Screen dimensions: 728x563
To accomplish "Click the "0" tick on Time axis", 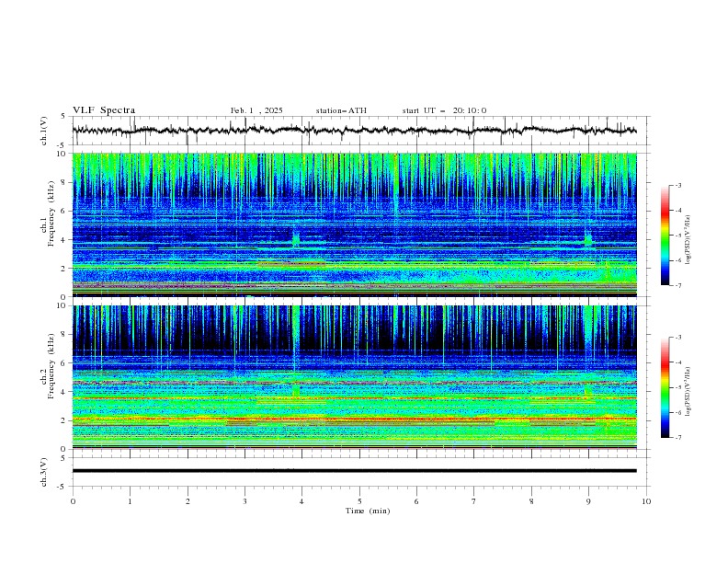I will coord(73,501).
